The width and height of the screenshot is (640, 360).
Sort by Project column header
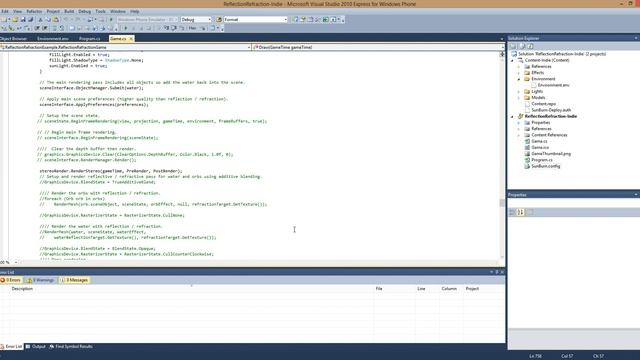(472, 289)
